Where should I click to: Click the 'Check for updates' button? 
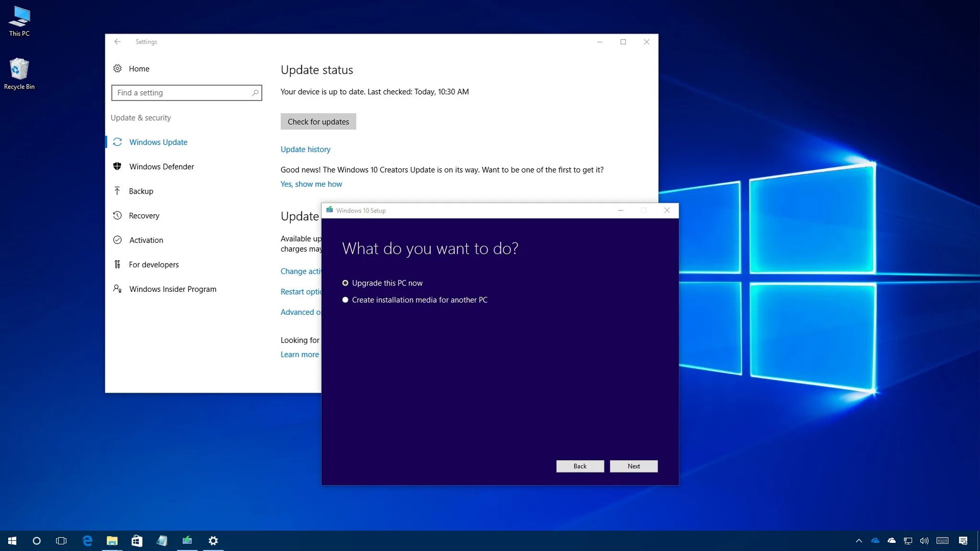click(x=318, y=121)
